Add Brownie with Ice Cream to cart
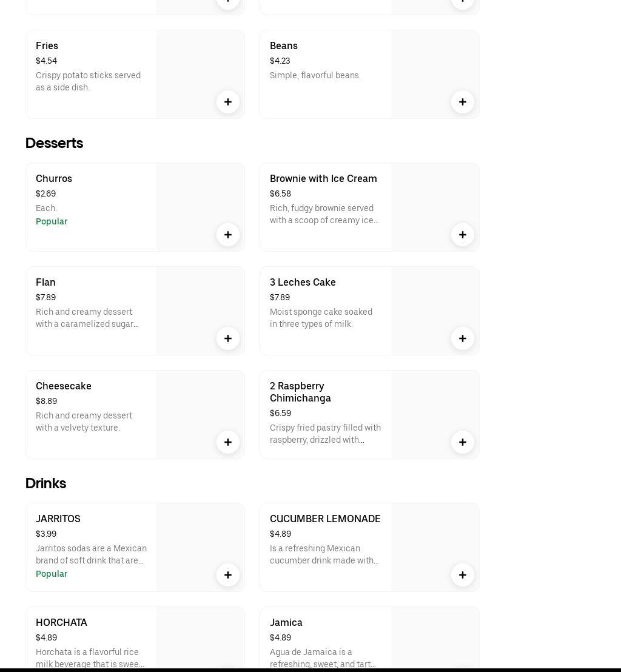 [x=462, y=235]
